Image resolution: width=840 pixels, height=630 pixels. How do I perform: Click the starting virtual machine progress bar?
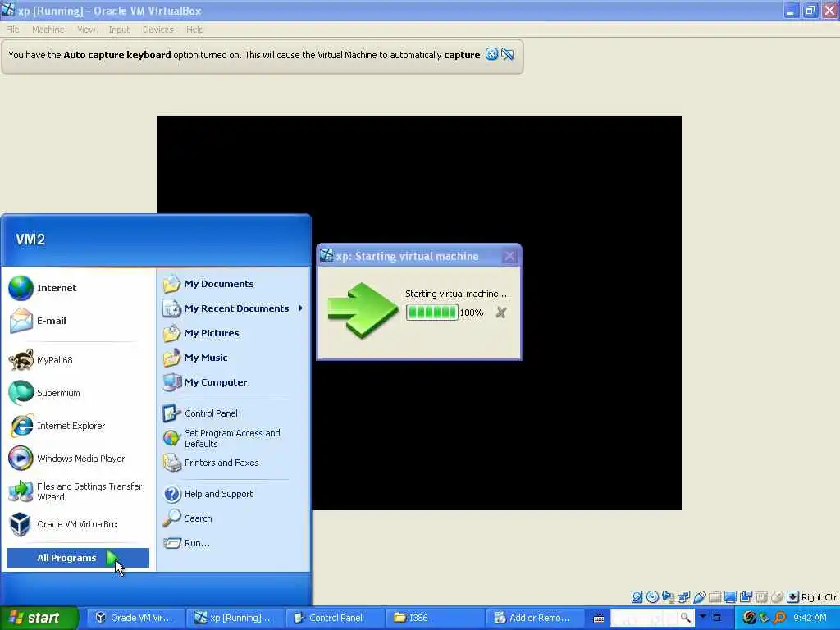(x=431, y=313)
